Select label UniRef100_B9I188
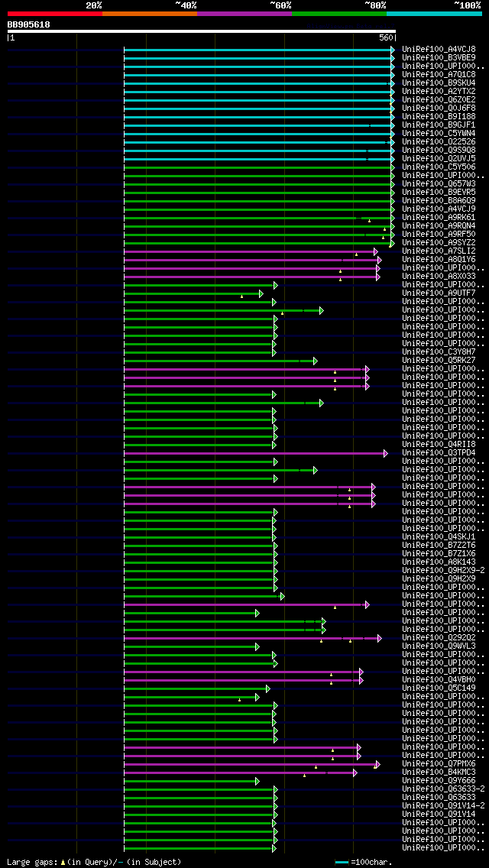The width and height of the screenshot is (489, 868). 439,116
